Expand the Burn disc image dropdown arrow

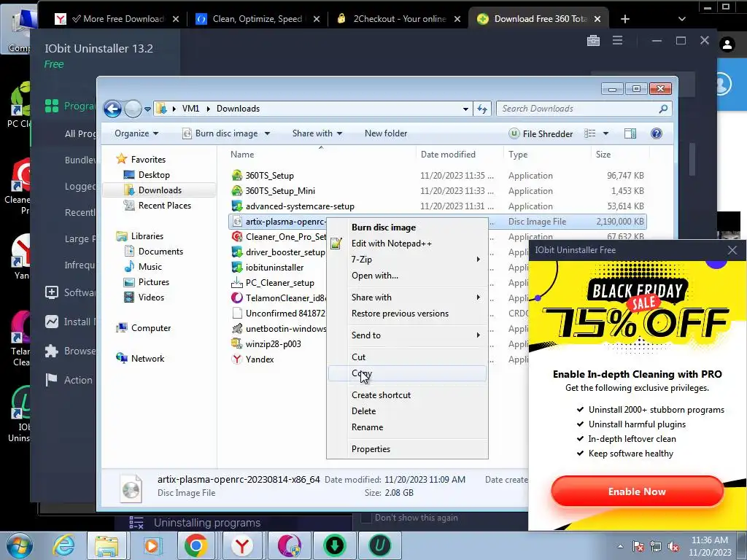[267, 133]
